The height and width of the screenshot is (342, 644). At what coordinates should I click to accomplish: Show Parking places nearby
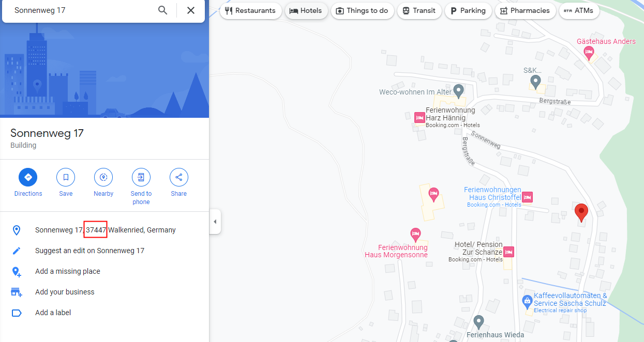click(x=468, y=11)
